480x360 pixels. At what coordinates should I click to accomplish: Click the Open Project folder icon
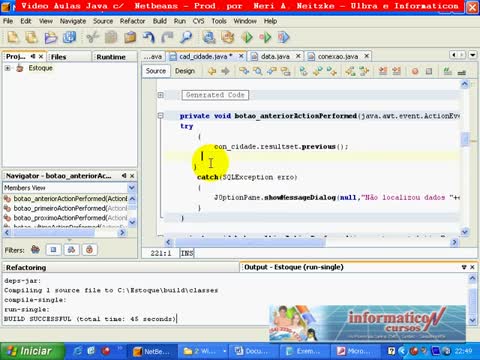click(51, 37)
